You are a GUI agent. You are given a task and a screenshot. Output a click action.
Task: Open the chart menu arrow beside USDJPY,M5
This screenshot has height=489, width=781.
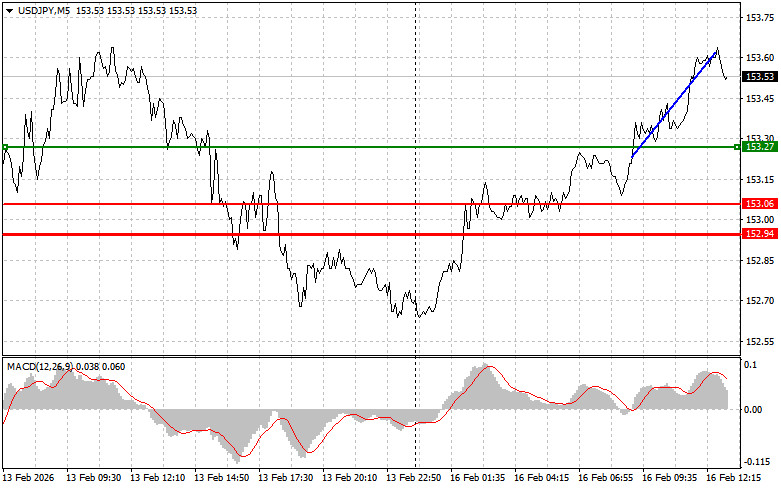[x=9, y=9]
